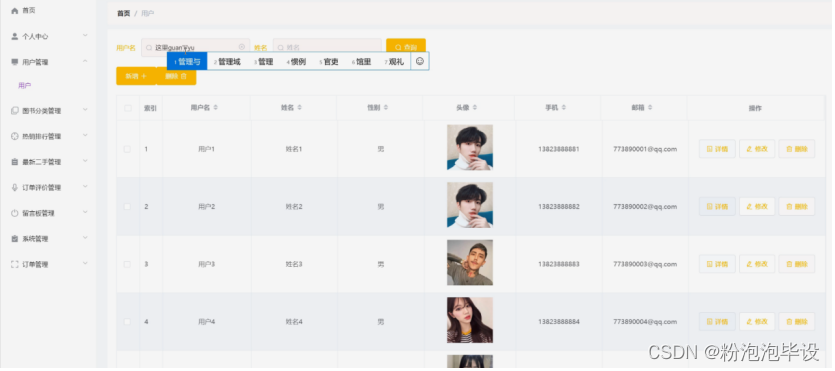The image size is (835, 371).
Task: Pick IME candidate 1 管理与
Action: tap(187, 62)
